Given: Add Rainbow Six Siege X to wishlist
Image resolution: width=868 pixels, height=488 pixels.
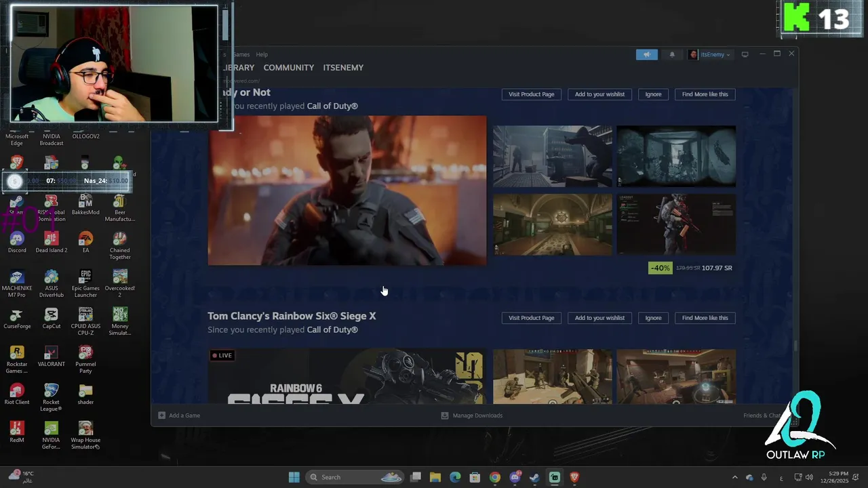Looking at the screenshot, I should pyautogui.click(x=599, y=318).
